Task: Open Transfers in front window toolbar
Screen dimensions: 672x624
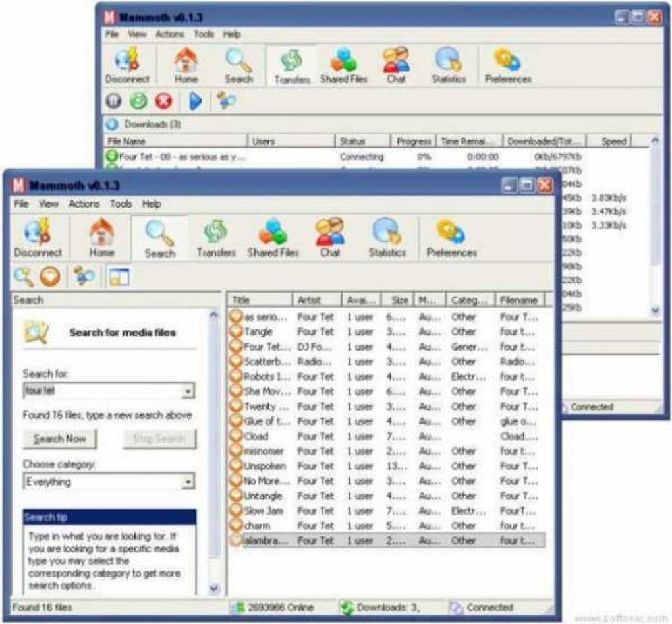Action: click(216, 238)
